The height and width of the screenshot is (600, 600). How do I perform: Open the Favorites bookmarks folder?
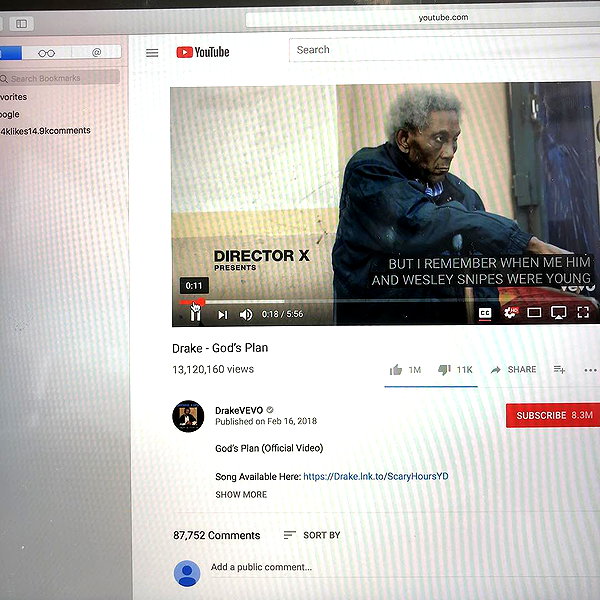pyautogui.click(x=13, y=97)
